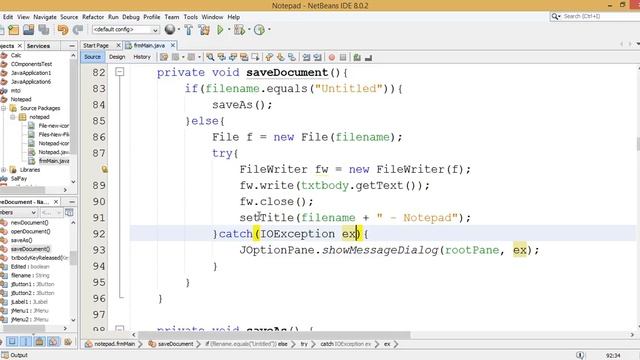
Task: Close the frmMain.java tab
Action: coord(173,45)
